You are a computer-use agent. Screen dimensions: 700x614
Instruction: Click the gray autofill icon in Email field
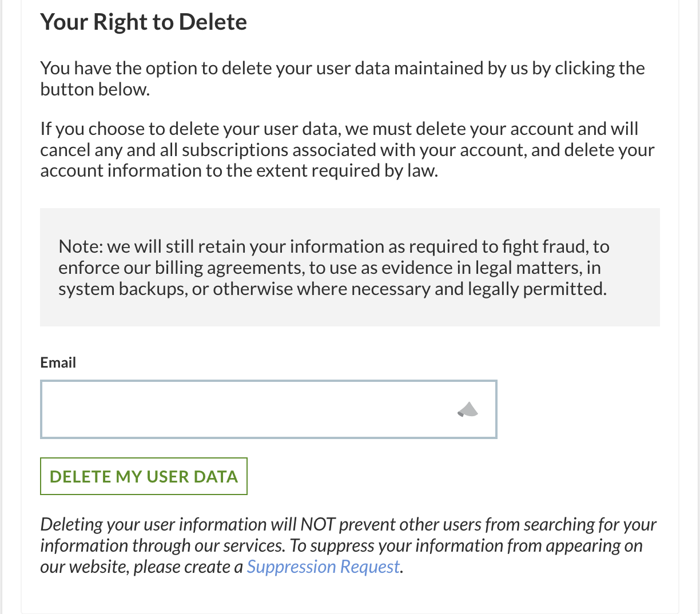point(468,409)
